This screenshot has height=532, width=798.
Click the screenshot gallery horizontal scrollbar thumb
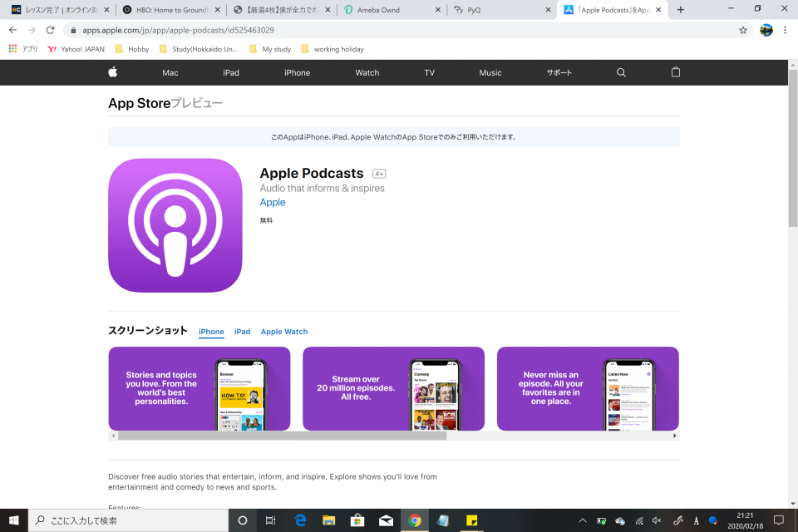coord(282,436)
